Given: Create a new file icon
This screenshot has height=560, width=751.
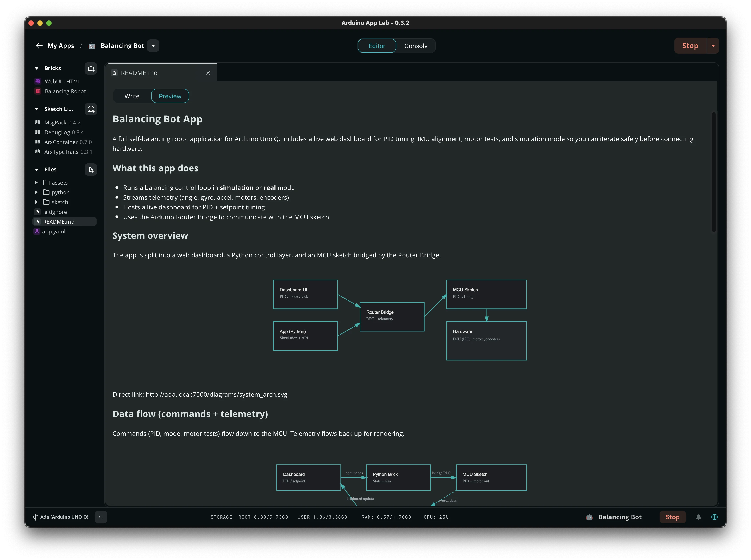Looking at the screenshot, I should [x=91, y=170].
